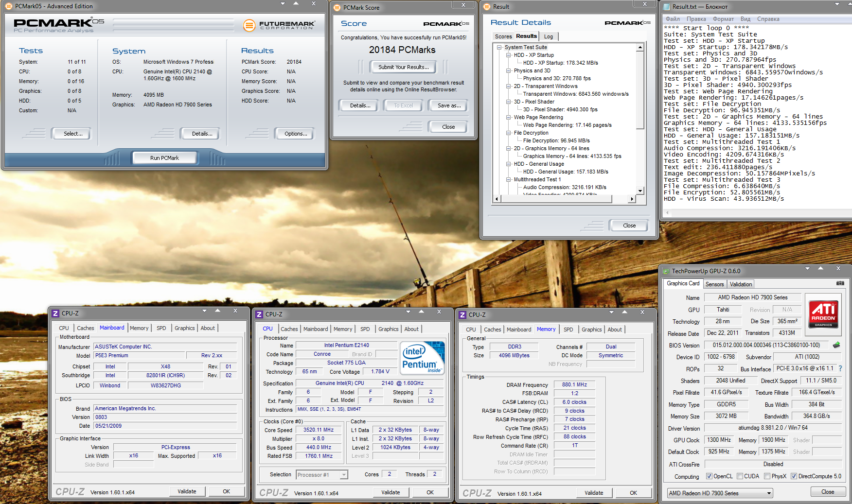Click the PCMark Score window title icon
The width and height of the screenshot is (852, 504).
coord(337,8)
